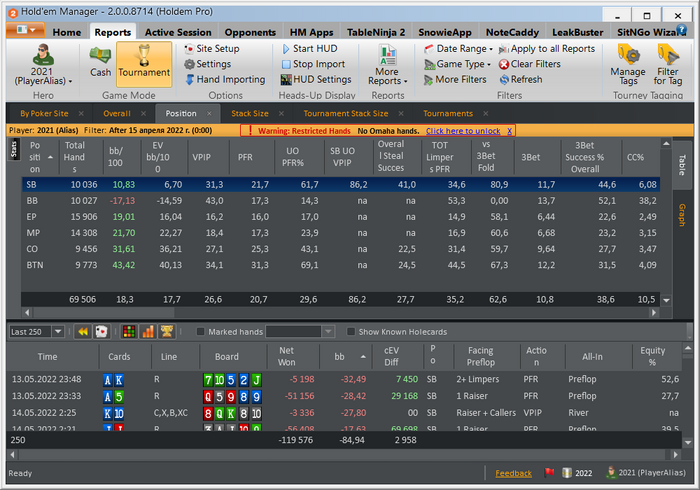
Task: Click 2021 (PlayerAlias) in status bar
Action: pos(646,473)
